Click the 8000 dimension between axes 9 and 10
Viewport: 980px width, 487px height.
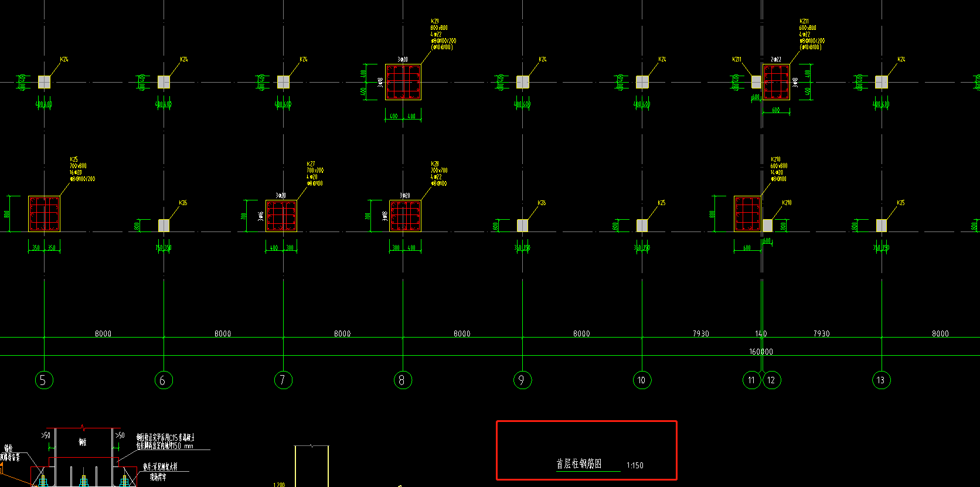tap(581, 333)
